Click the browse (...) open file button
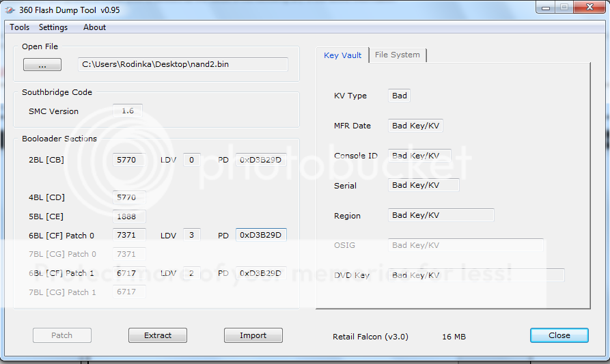The image size is (610, 364). [x=42, y=65]
